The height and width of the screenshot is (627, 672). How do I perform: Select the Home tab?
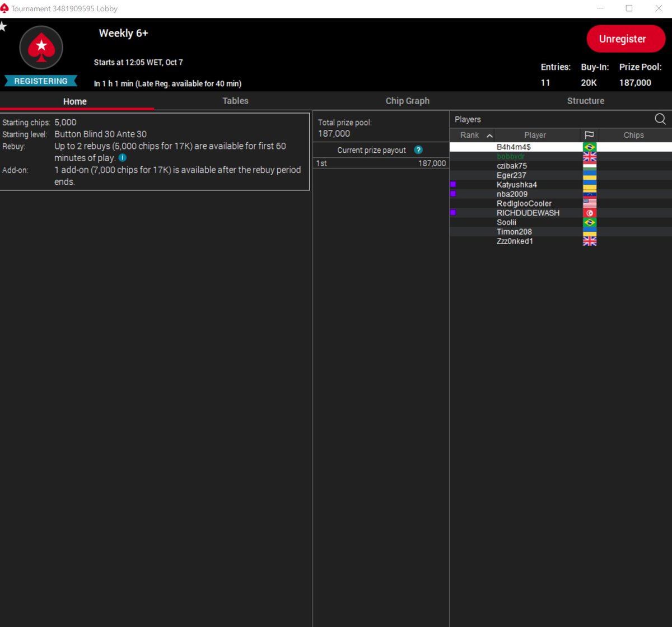click(x=75, y=101)
